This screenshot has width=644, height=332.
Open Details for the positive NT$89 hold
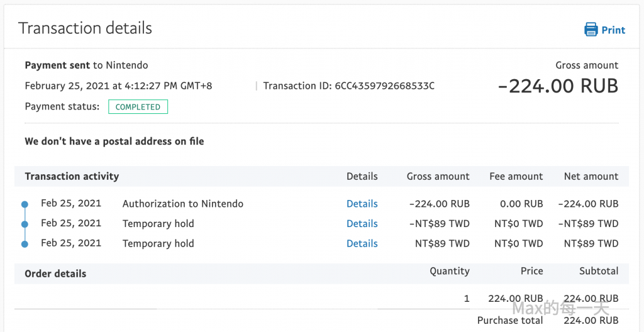362,243
